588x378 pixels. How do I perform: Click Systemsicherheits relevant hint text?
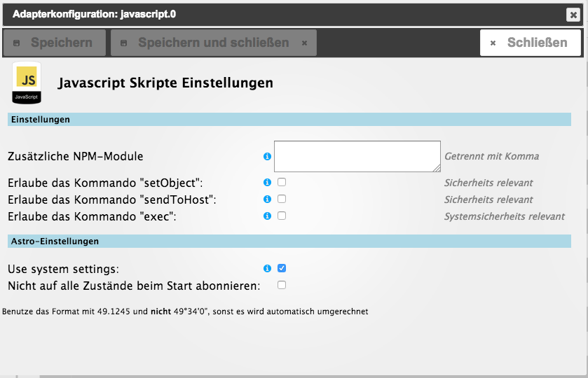[x=505, y=216]
